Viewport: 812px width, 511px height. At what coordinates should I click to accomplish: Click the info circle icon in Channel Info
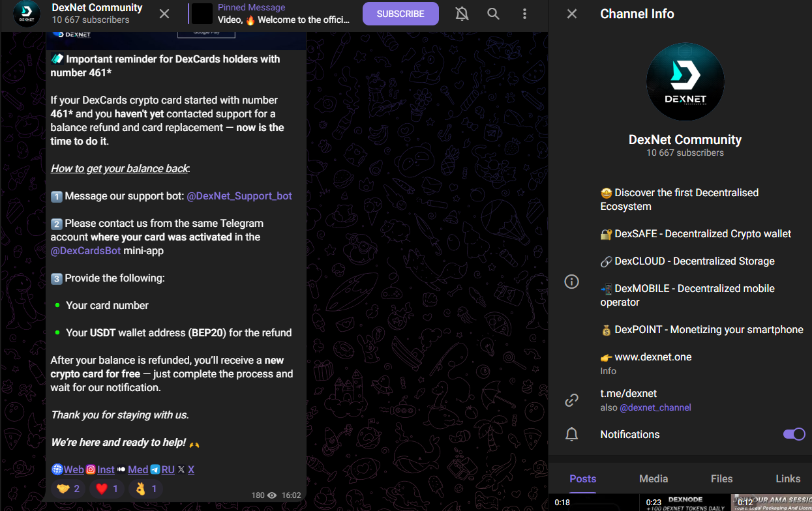coord(571,282)
